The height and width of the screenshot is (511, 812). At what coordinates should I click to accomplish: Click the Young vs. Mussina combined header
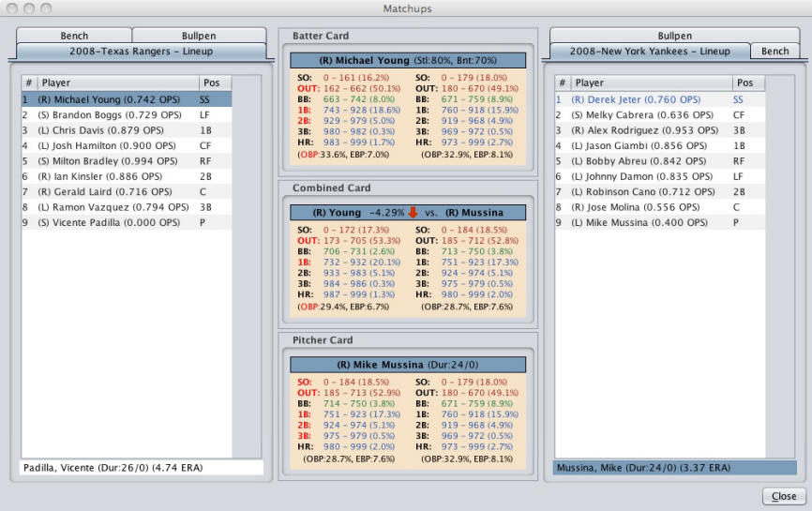(x=408, y=212)
